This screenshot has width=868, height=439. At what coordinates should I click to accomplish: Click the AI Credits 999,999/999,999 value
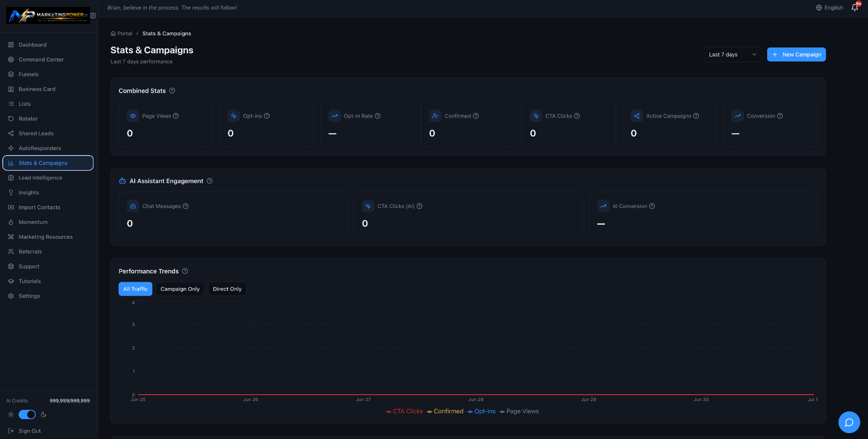pos(70,401)
